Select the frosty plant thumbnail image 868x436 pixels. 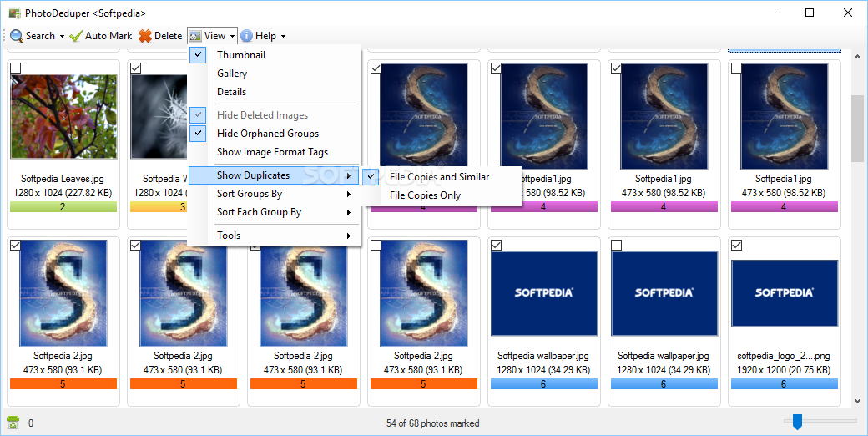159,116
